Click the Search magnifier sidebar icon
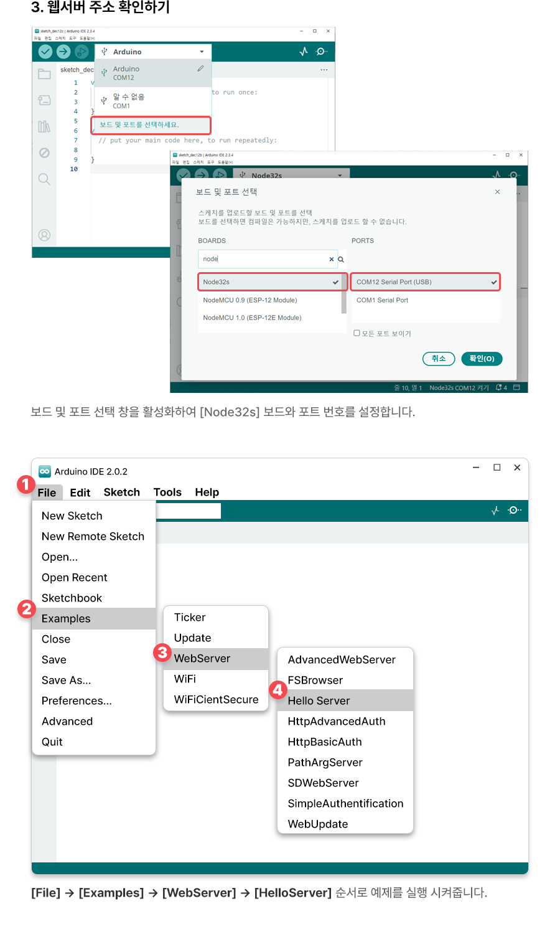This screenshot has height=939, width=560. pos(44,179)
